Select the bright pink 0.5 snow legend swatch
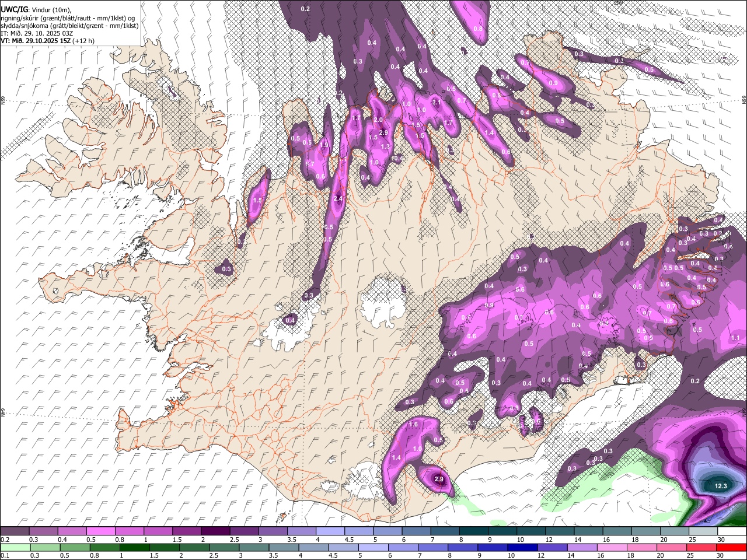 [x=100, y=531]
